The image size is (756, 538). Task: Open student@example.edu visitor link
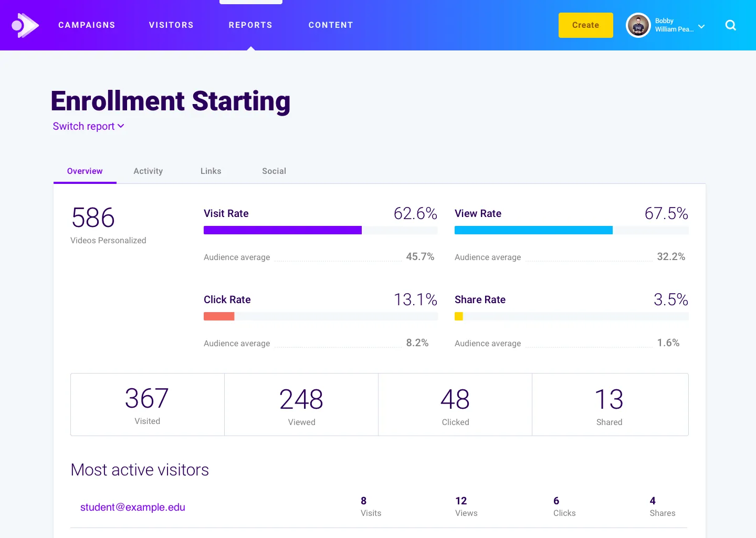coord(133,507)
